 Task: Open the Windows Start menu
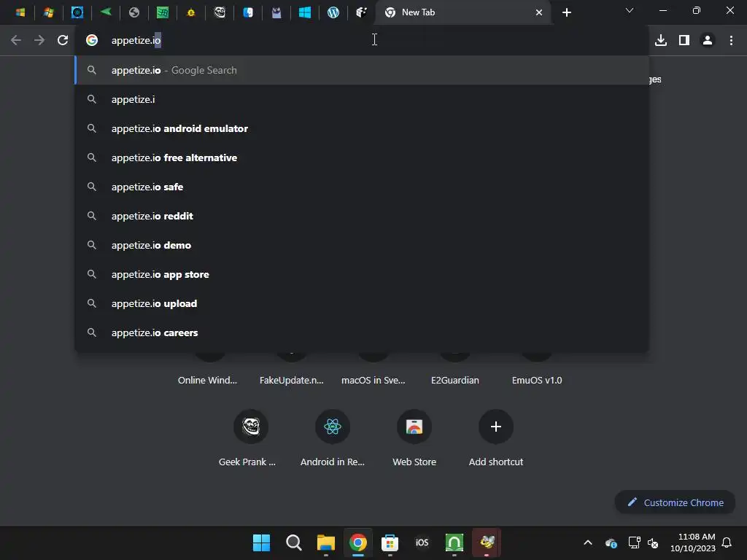(261, 542)
